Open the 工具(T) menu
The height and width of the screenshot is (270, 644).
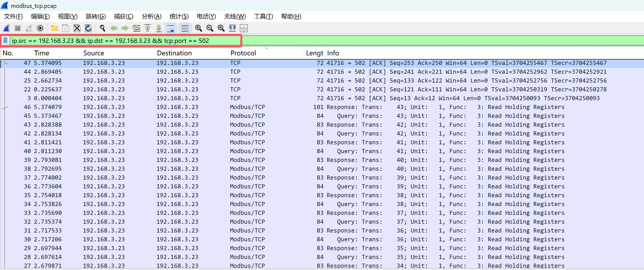tap(263, 16)
